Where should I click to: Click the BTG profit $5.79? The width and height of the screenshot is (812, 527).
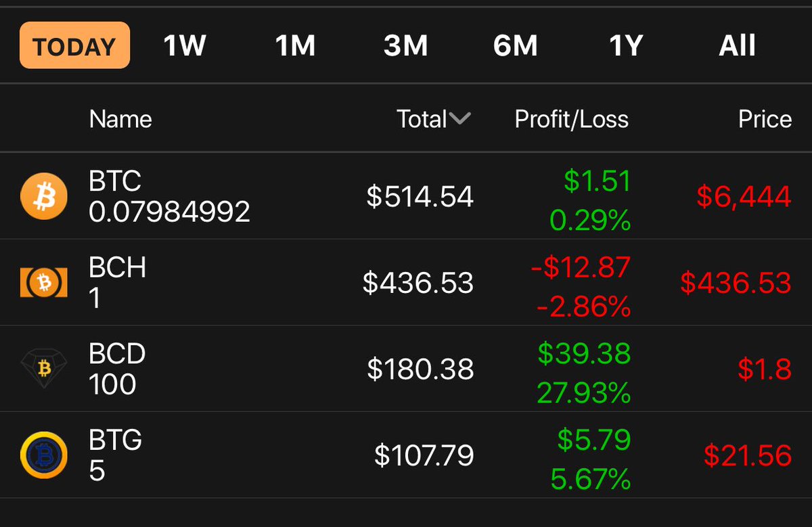click(594, 440)
